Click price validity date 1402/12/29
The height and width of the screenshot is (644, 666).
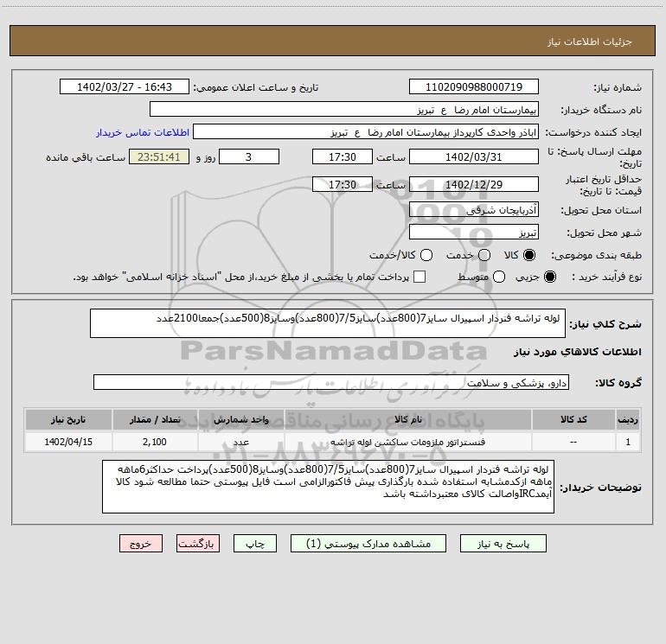click(x=474, y=184)
